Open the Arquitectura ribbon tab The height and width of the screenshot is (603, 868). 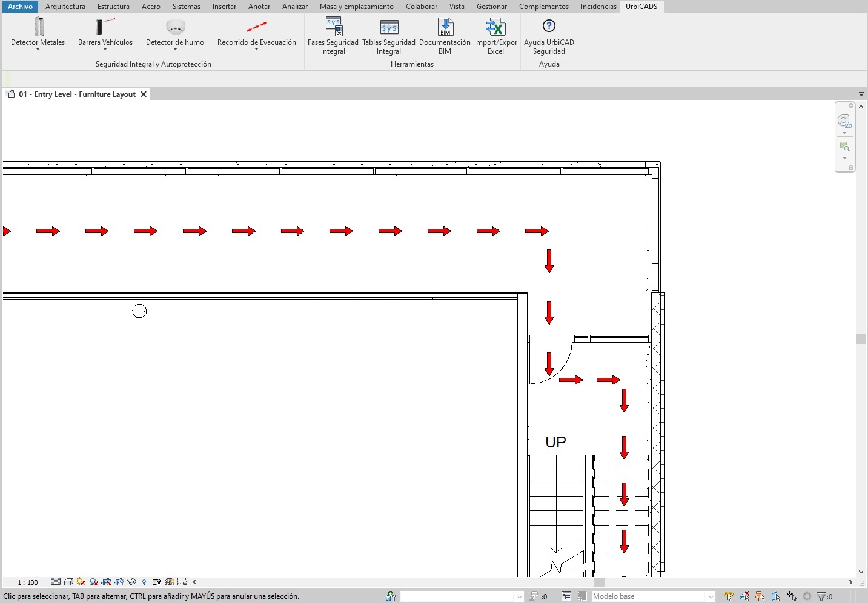(x=65, y=7)
